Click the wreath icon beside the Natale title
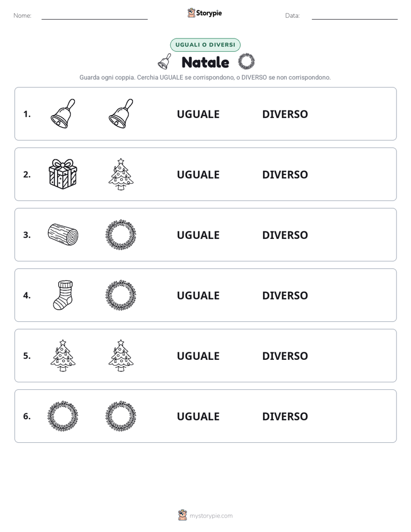 pos(246,62)
